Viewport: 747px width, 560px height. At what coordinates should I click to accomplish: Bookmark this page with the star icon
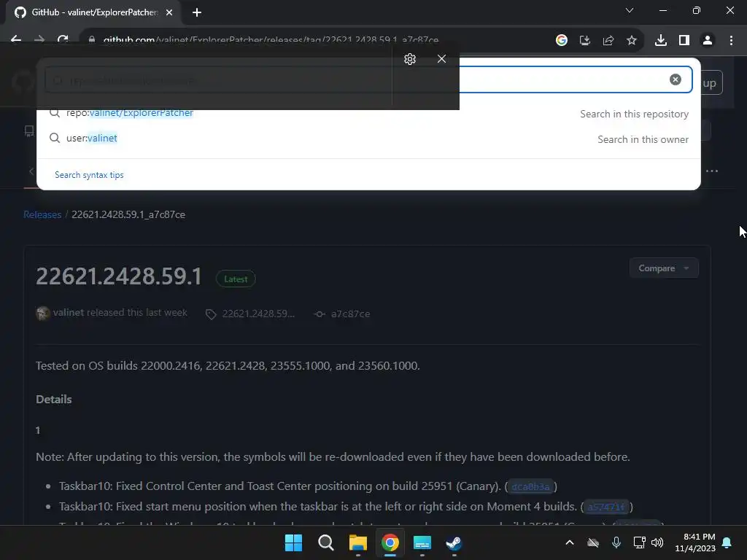point(631,41)
